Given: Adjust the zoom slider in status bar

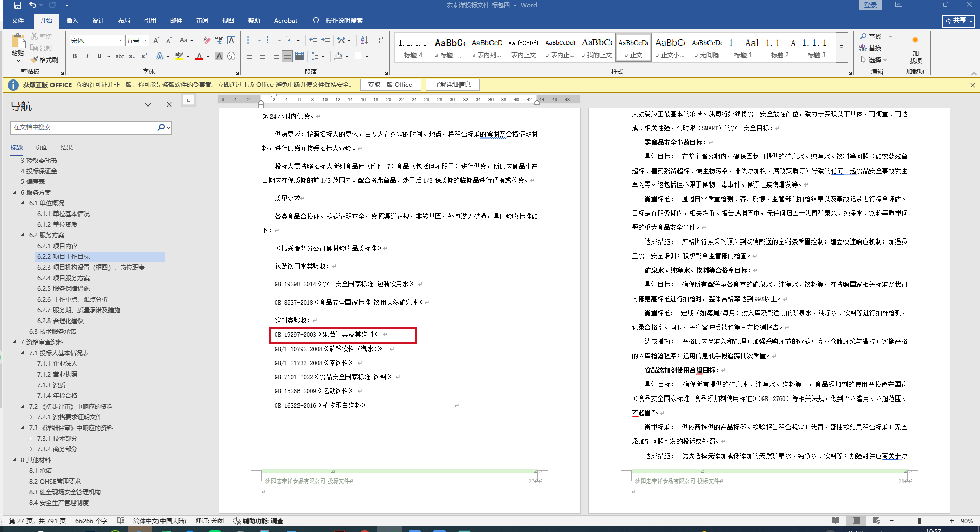Looking at the screenshot, I should point(920,521).
